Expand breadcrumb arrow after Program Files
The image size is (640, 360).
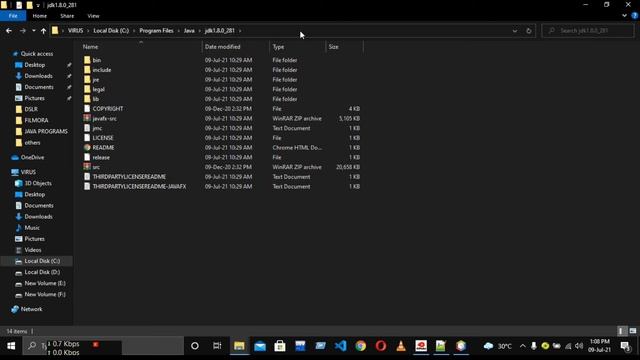[179, 31]
